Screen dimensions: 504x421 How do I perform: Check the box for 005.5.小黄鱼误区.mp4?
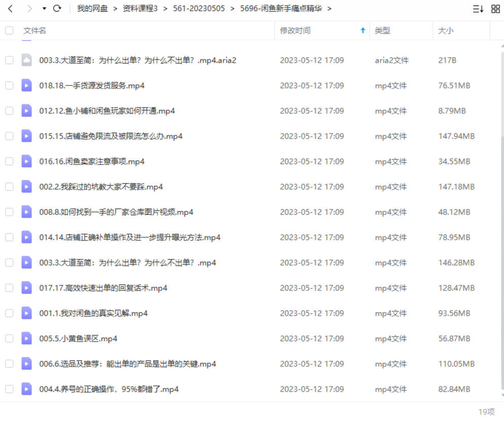pyautogui.click(x=9, y=339)
